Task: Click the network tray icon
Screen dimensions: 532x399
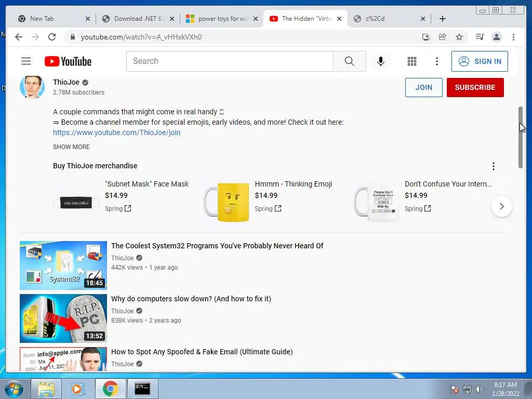Action: [x=467, y=389]
